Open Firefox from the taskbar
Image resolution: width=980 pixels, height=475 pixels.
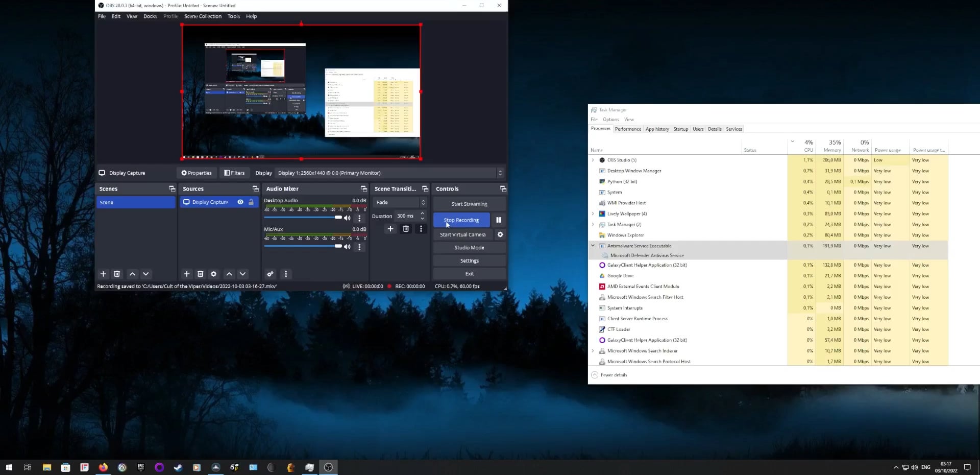103,467
